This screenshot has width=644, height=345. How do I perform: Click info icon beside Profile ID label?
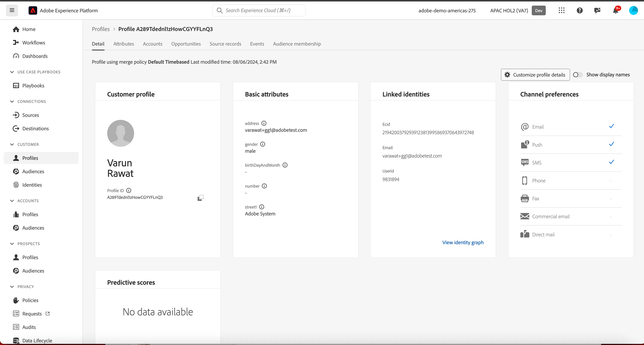point(129,190)
